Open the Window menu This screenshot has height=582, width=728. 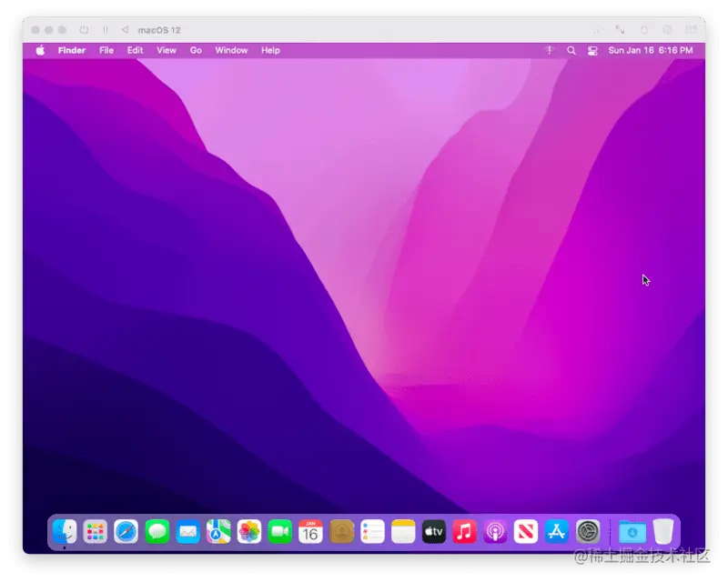tap(231, 50)
